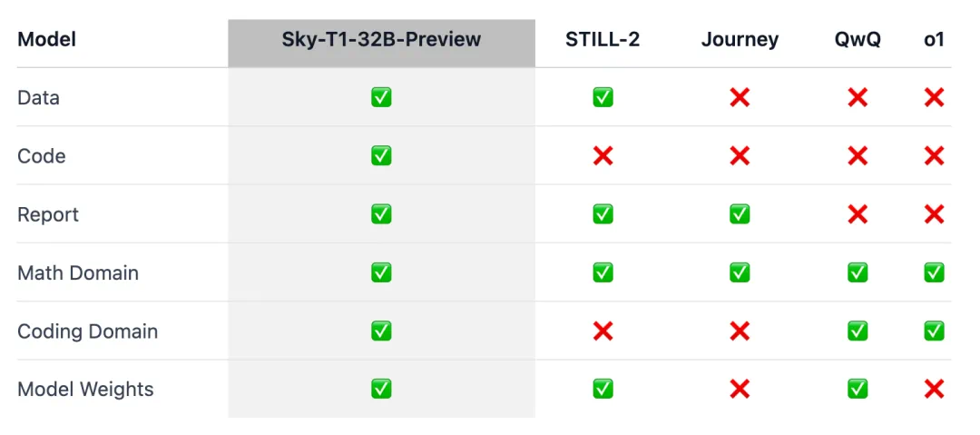Viewport: 980px width, 435px height.
Task: Click the red cross for o1 Report
Action: (x=934, y=214)
